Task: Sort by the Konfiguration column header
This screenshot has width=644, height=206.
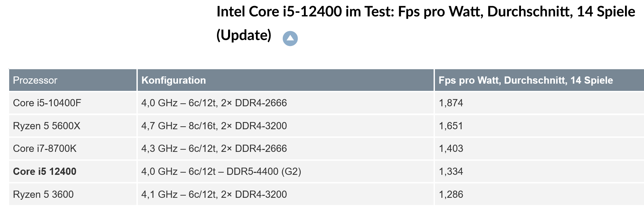Action: tap(286, 80)
